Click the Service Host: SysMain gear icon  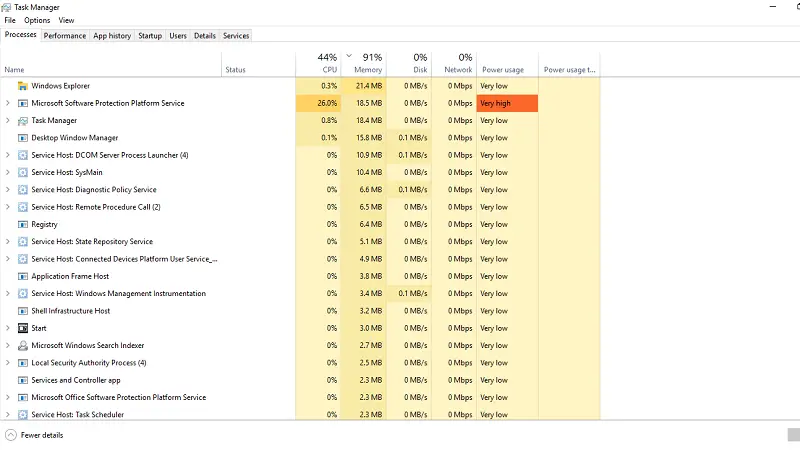coord(22,172)
